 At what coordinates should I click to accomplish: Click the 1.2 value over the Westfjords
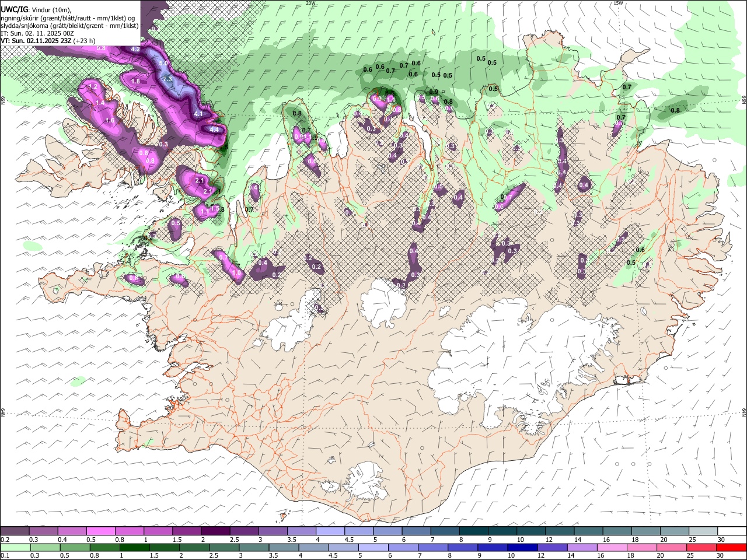point(92,87)
